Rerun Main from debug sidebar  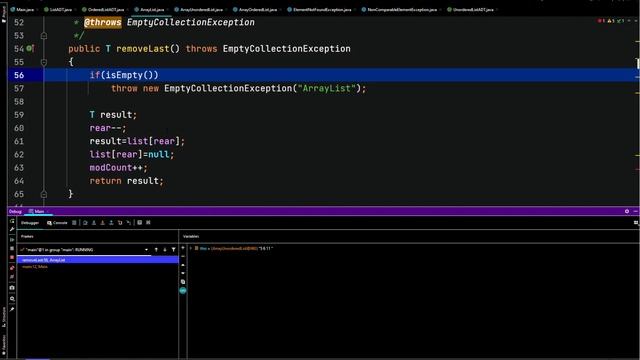12,221
